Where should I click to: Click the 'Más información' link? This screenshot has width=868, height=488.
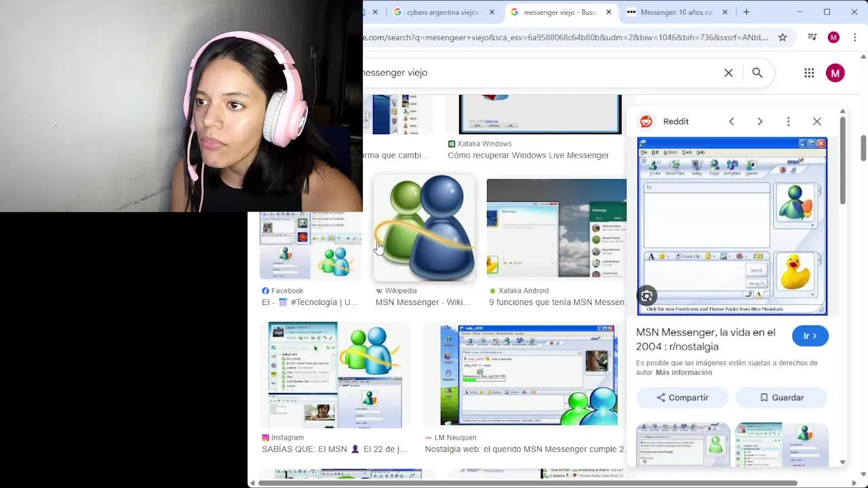point(684,372)
